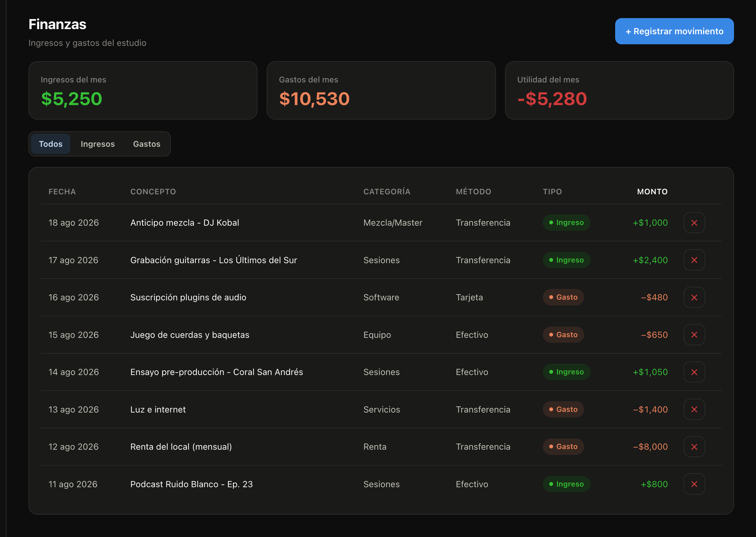
Task: Open the Gastos del mes card
Action: [x=381, y=90]
